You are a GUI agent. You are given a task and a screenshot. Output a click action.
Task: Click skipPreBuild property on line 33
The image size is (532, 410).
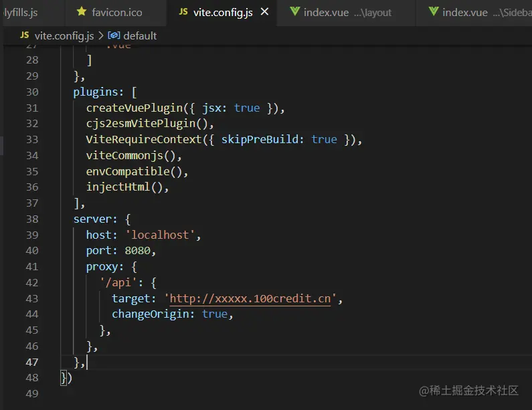coord(260,139)
